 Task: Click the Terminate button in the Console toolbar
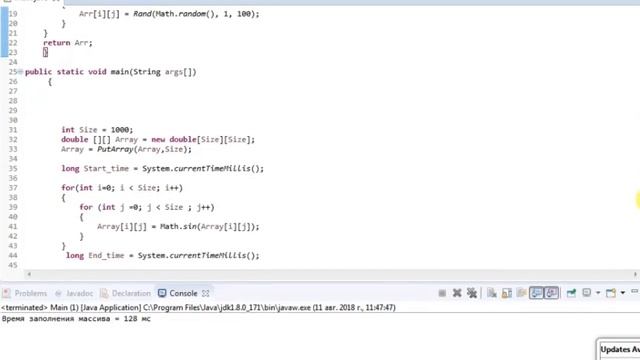[442, 293]
